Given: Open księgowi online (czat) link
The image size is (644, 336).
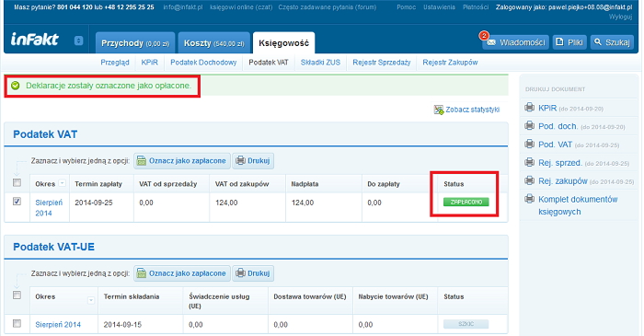Looking at the screenshot, I should click(241, 7).
